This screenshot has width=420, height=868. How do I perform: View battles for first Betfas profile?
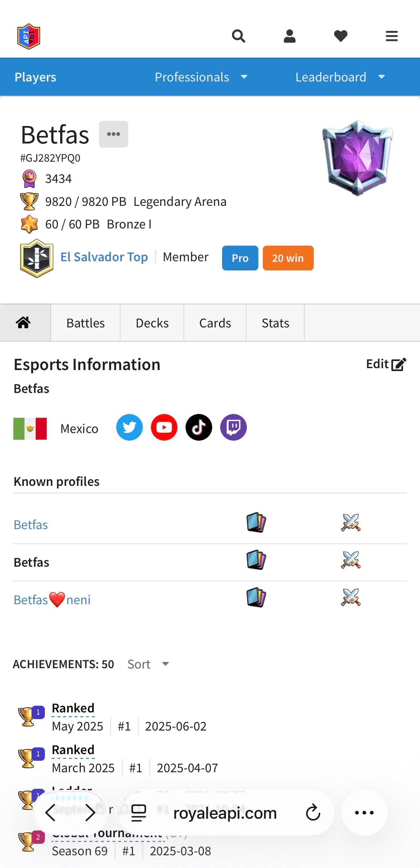[x=351, y=523]
